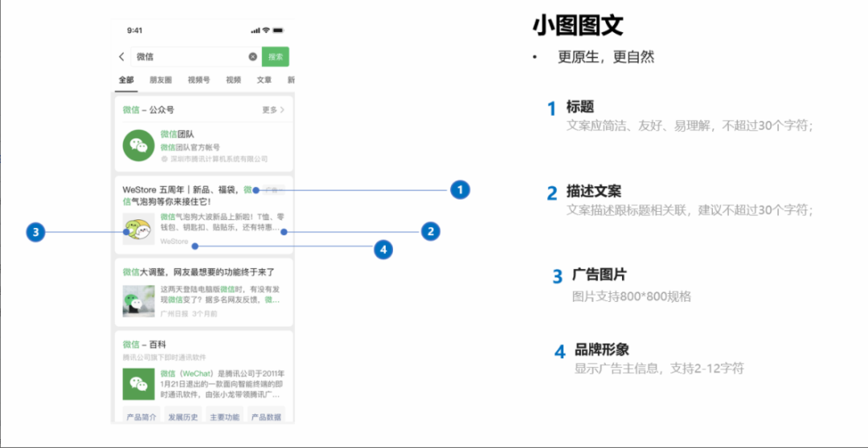This screenshot has width=868, height=448.
Task: Click the 微信（WeChat）是腾讯公司于2011年 description
Action: click(x=223, y=384)
